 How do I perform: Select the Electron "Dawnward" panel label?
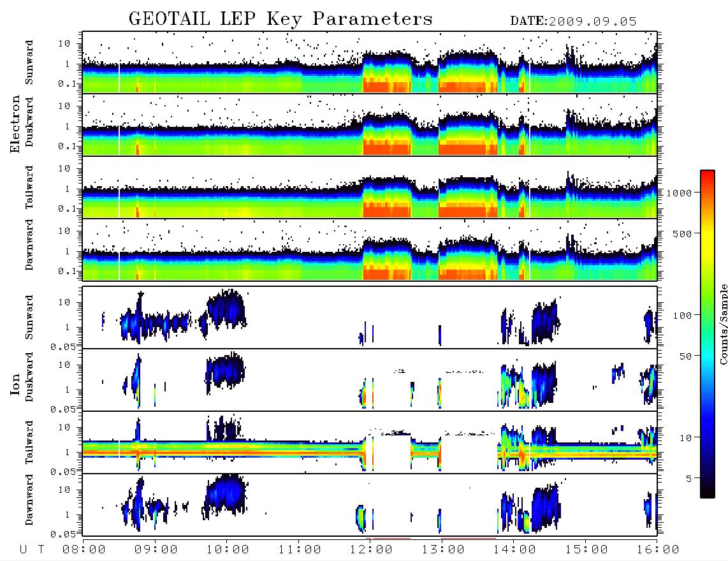(x=29, y=245)
